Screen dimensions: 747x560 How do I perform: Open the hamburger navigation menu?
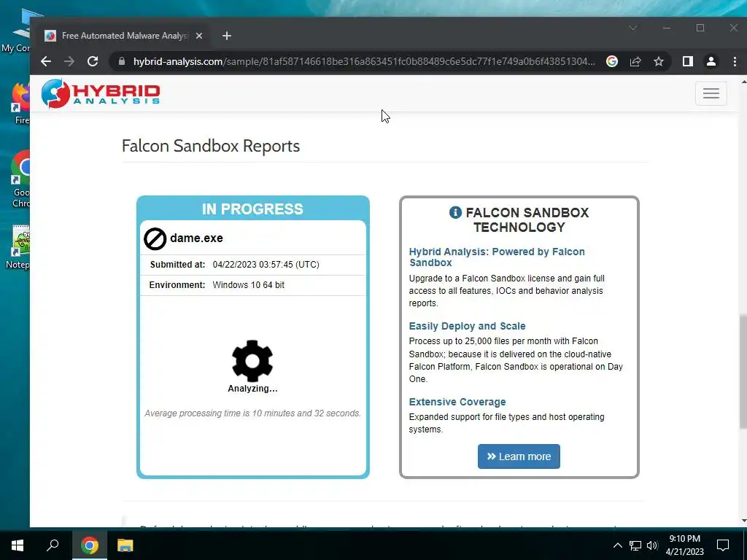[711, 93]
